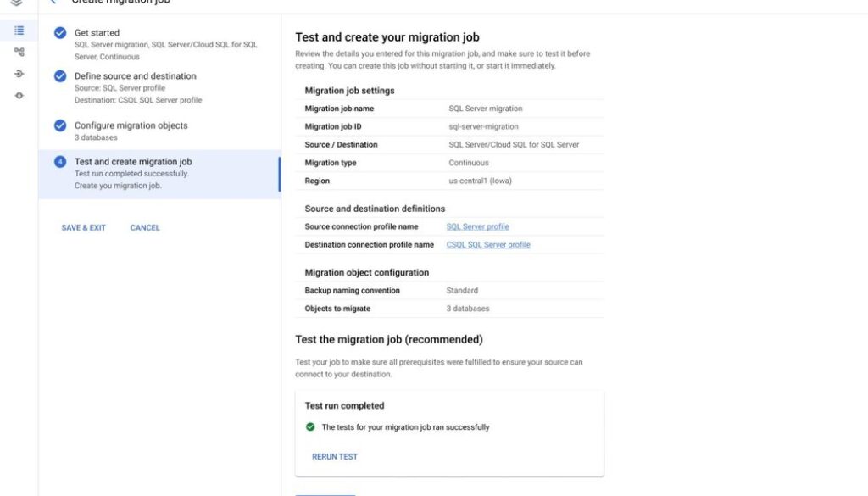Open the CSQL SQL Server profile link
The height and width of the screenshot is (496, 868).
(488, 245)
